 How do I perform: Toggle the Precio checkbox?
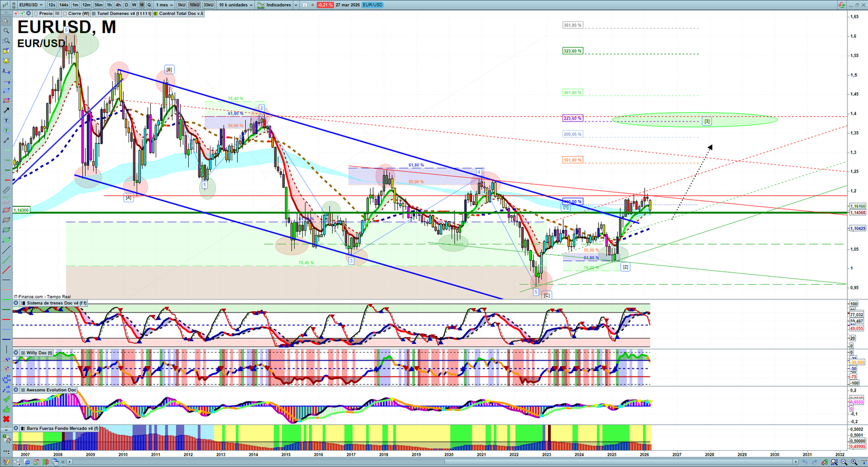36,14
